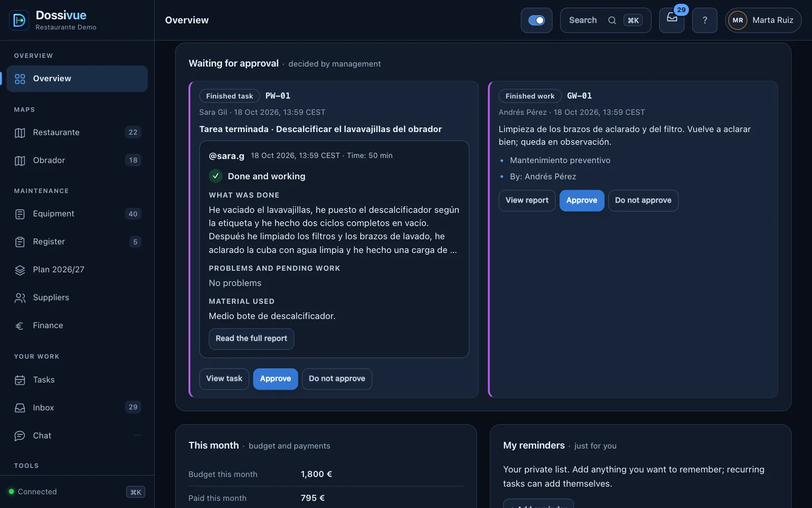Click the Suppliers people icon
812x508 pixels.
coord(20,298)
